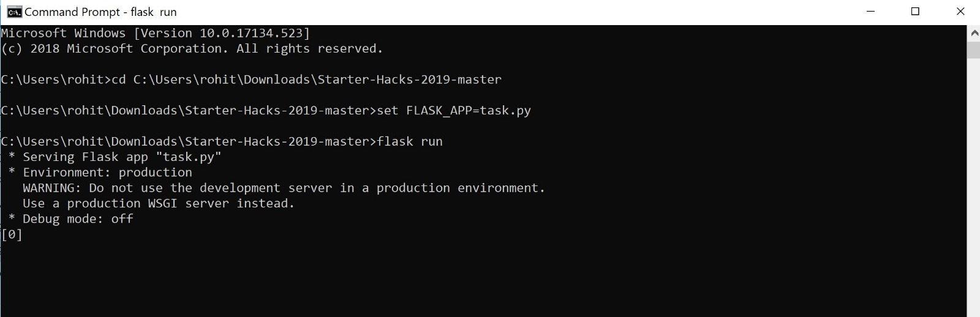Click the cd Starter-Hacks-2019-master command line
This screenshot has height=317, width=980.
pyautogui.click(x=251, y=80)
